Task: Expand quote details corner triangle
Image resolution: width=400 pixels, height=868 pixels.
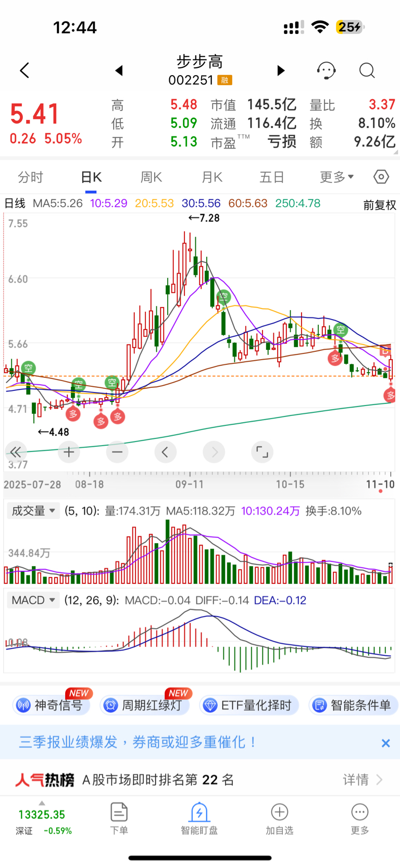Action: [396, 152]
